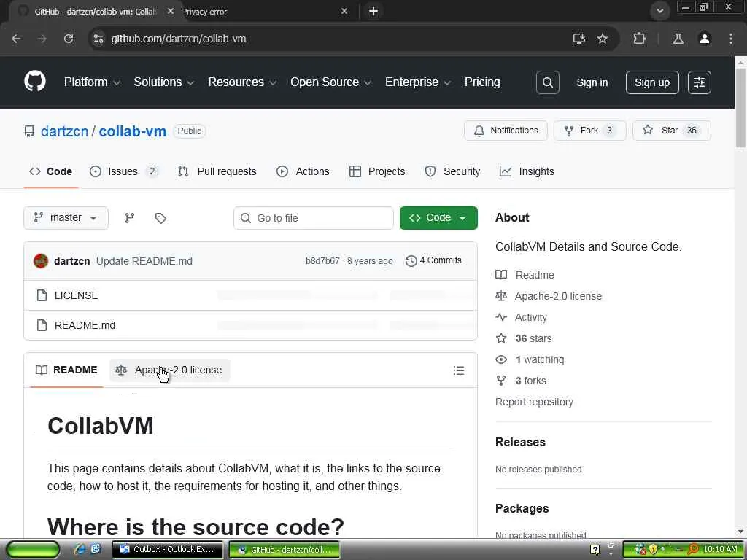Switch to the Insights tab
This screenshot has height=560, width=747.
coord(527,171)
